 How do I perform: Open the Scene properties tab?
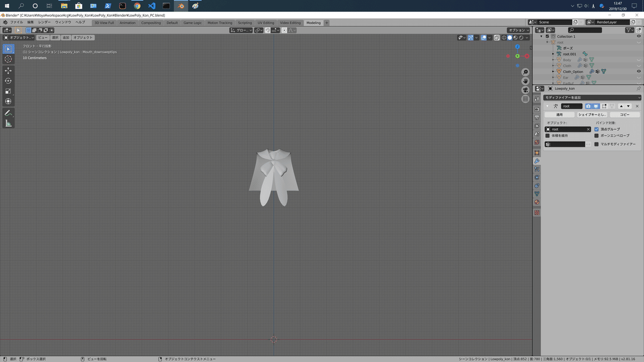[537, 134]
